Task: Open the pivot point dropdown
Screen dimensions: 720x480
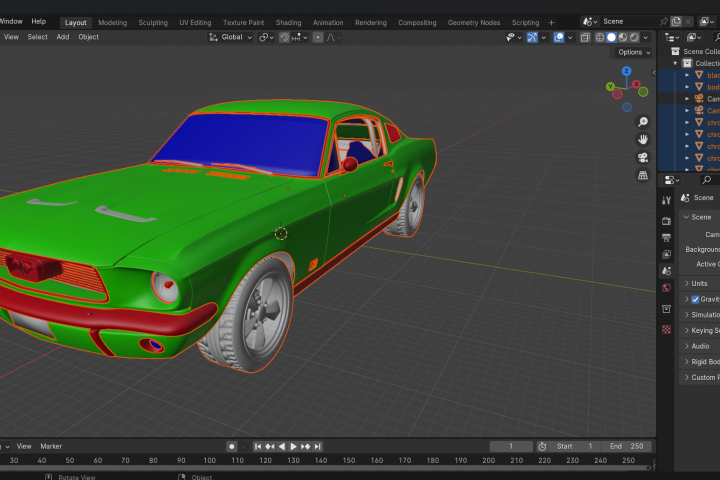Action: (266, 37)
